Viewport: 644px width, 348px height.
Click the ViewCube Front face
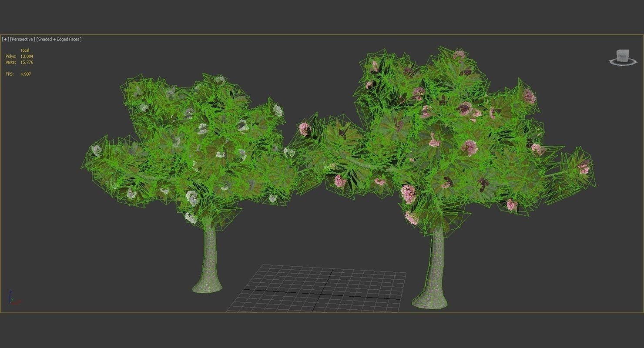(622, 56)
